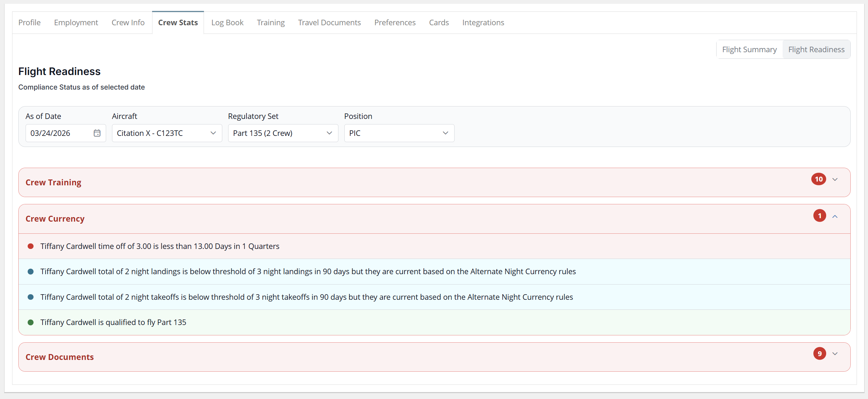
Task: Click the Crew Documents section heading
Action: click(59, 357)
